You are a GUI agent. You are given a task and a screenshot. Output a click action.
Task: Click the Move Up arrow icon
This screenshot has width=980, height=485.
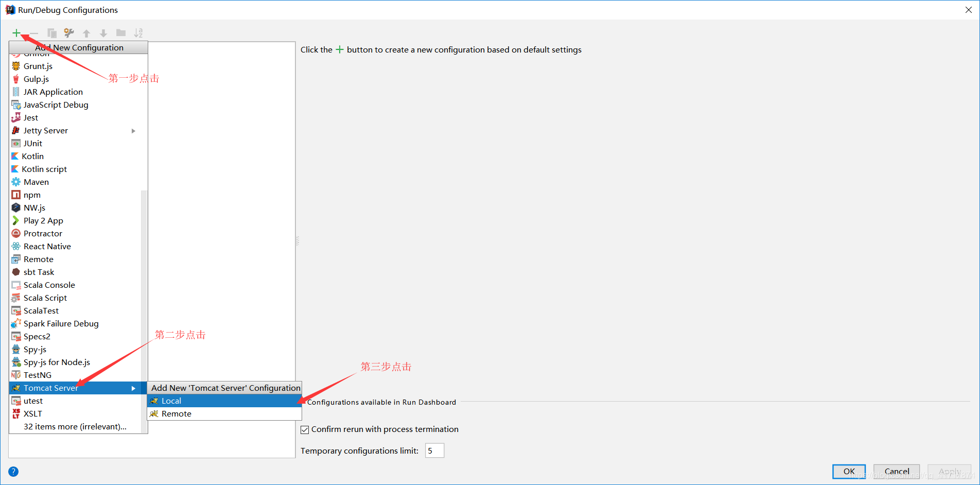(86, 33)
